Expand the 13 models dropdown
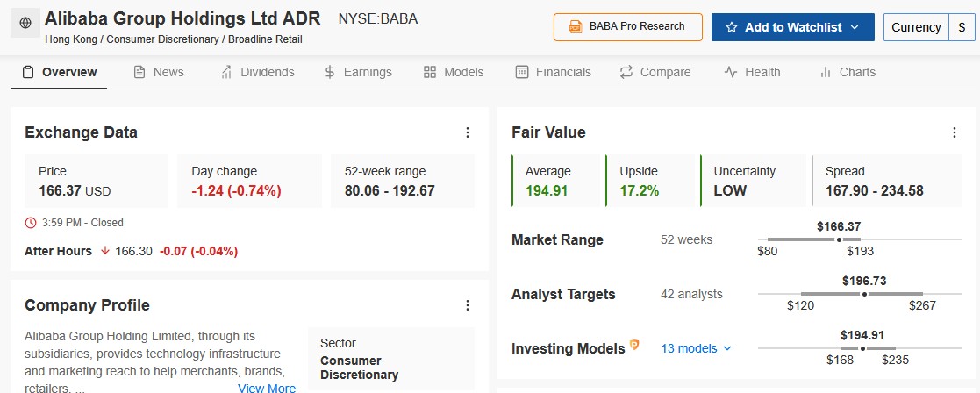980x393 pixels. 696,348
